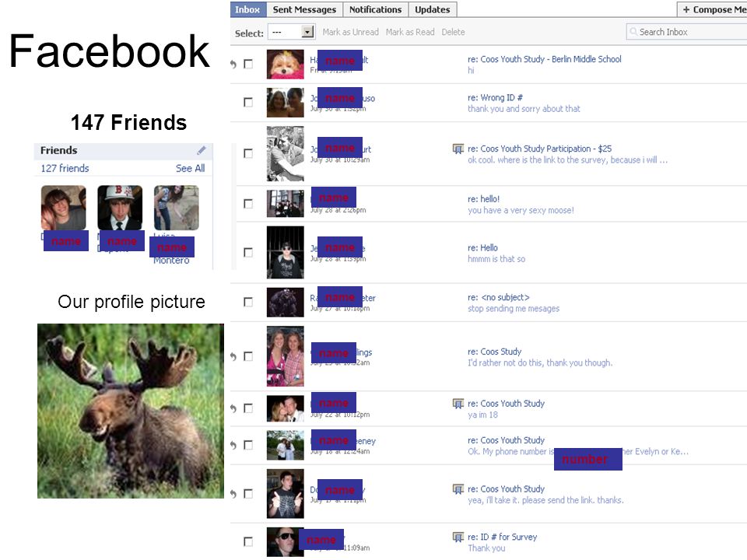Click Mark as Read
747x560 pixels.
(410, 32)
